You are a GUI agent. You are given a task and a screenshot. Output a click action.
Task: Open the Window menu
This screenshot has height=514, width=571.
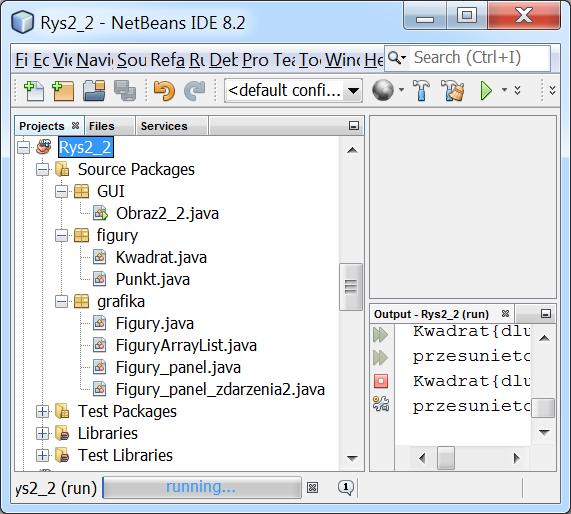click(343, 60)
